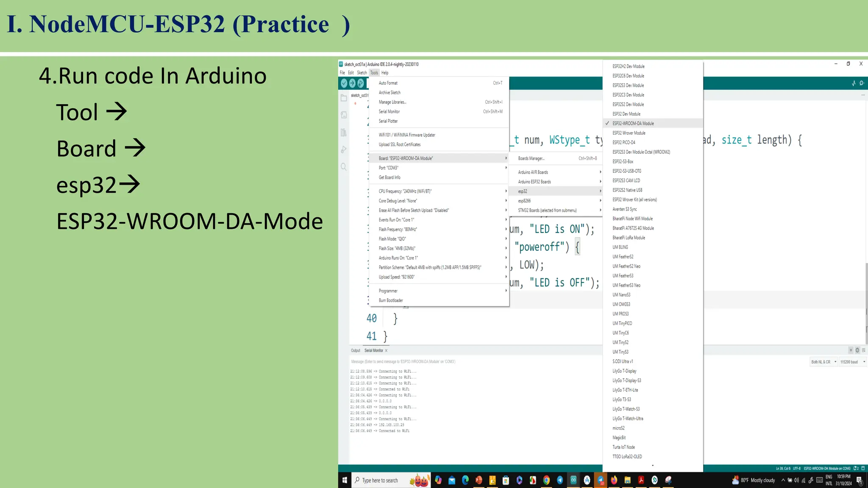Open the esp8266 boards submenu

click(556, 201)
